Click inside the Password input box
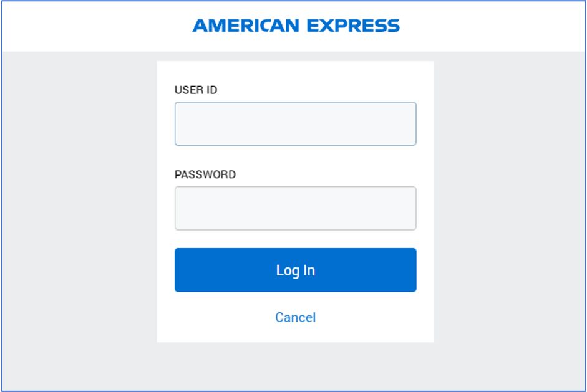This screenshot has height=392, width=587. pos(295,208)
